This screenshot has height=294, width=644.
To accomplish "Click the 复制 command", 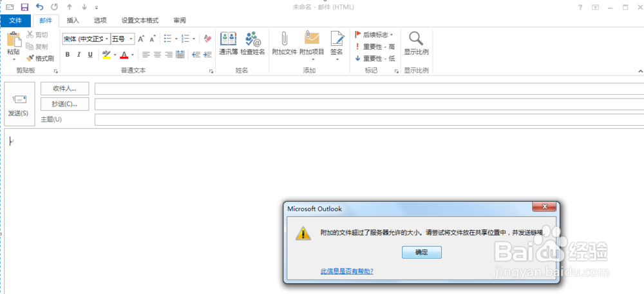I will tap(37, 46).
